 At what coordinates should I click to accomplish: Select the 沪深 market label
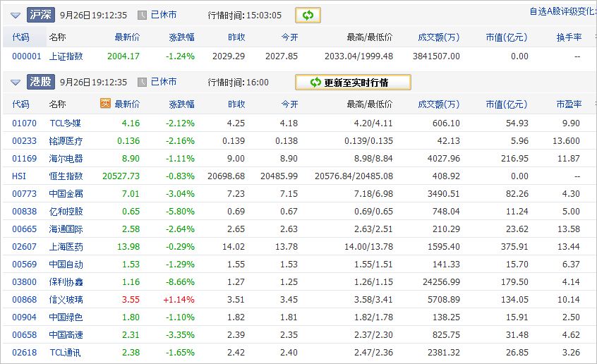(41, 15)
